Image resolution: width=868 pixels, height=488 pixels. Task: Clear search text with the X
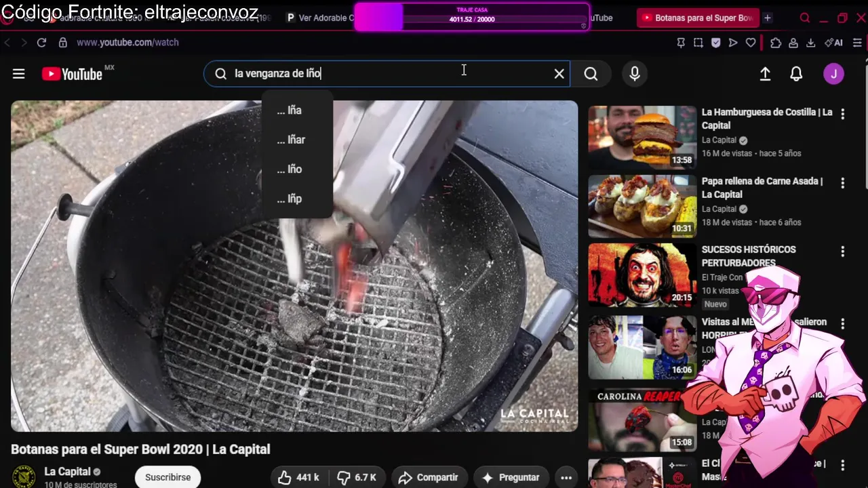click(559, 74)
